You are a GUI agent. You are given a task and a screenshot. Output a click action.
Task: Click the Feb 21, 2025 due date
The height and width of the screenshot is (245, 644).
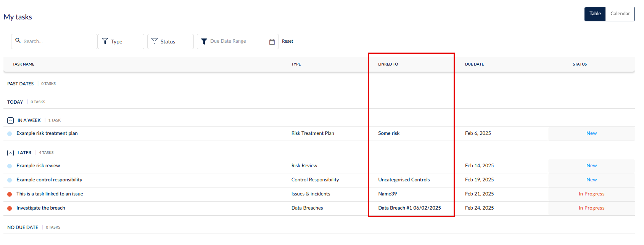pos(480,194)
